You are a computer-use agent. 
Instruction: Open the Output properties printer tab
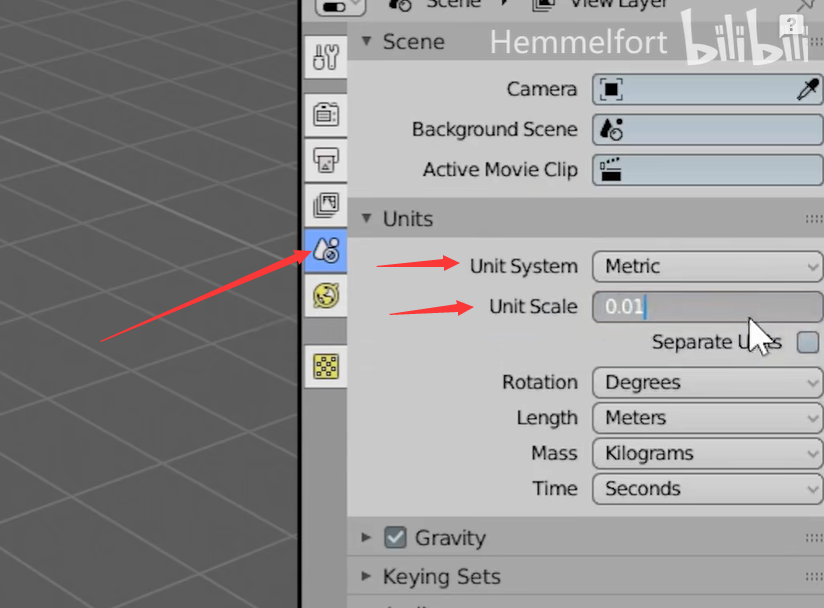click(326, 160)
